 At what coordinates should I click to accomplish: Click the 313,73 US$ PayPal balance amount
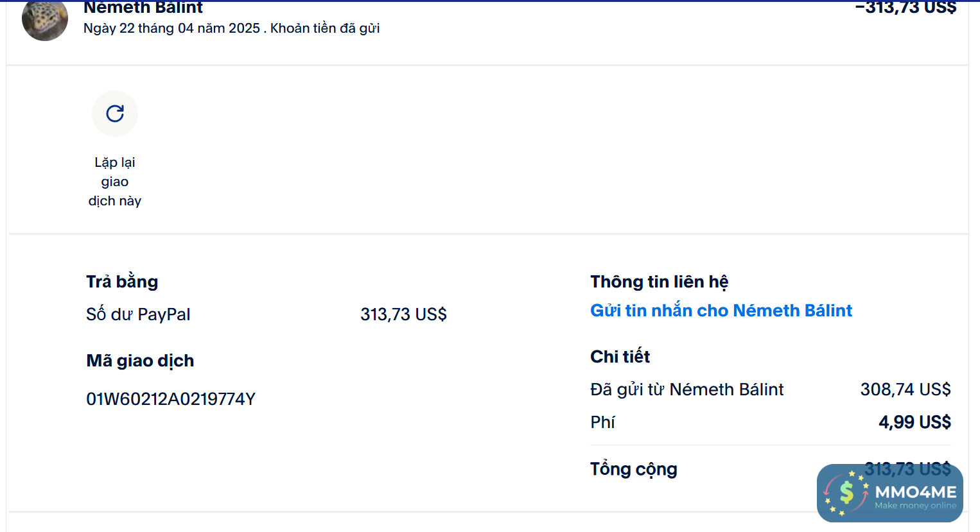(403, 314)
